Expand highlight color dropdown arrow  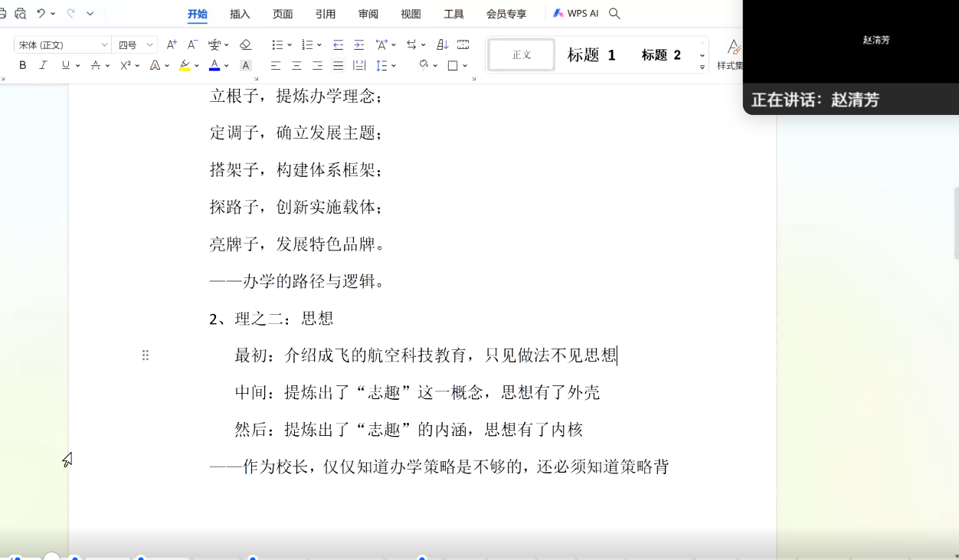(197, 66)
